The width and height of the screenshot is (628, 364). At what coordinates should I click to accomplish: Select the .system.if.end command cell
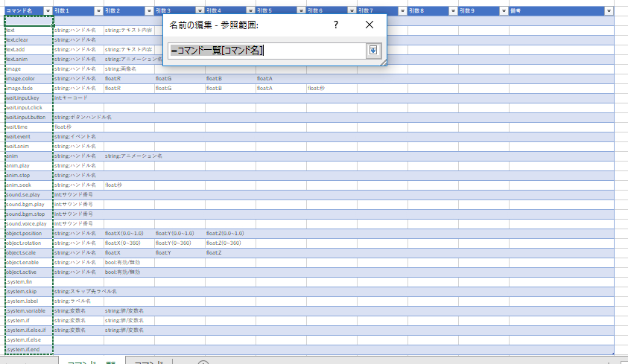coord(29,350)
